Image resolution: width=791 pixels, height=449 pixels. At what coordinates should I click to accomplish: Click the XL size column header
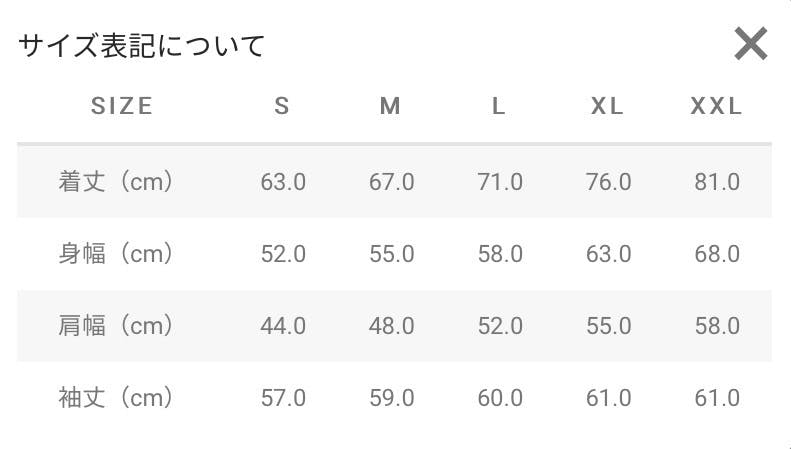click(x=607, y=106)
